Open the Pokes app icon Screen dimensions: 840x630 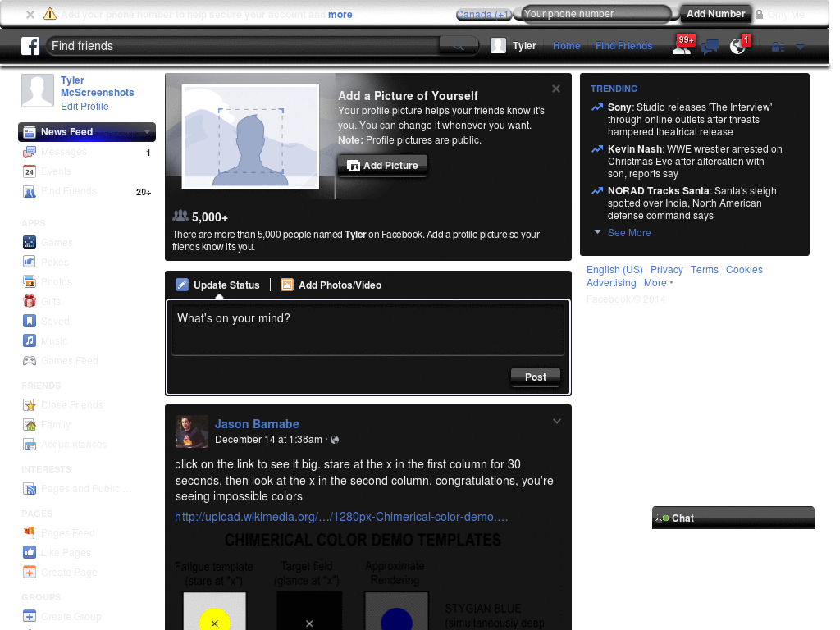click(30, 262)
